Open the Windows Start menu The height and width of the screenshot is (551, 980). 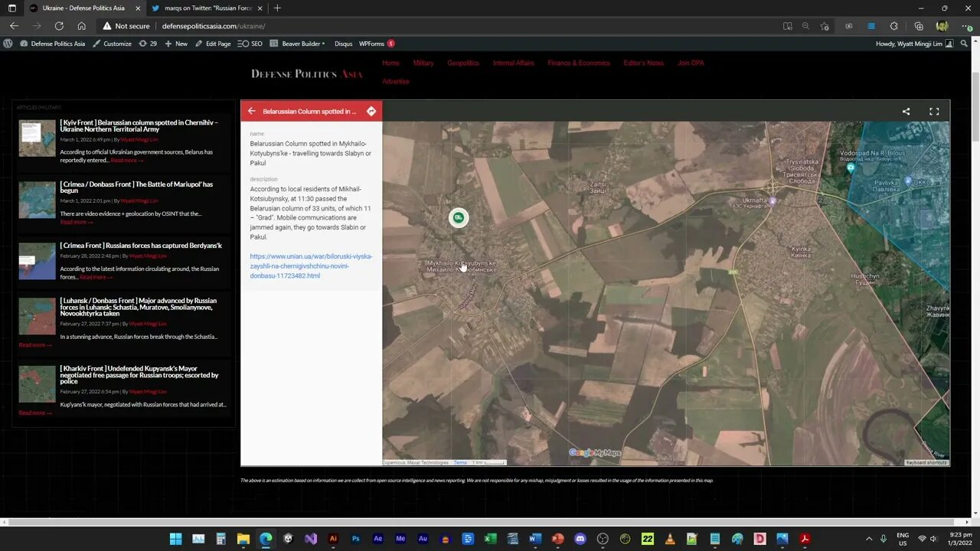click(175, 539)
